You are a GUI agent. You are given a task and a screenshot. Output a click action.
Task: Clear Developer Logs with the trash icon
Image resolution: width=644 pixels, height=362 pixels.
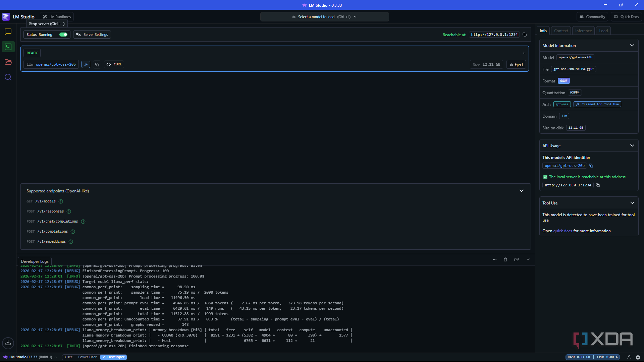(x=505, y=259)
